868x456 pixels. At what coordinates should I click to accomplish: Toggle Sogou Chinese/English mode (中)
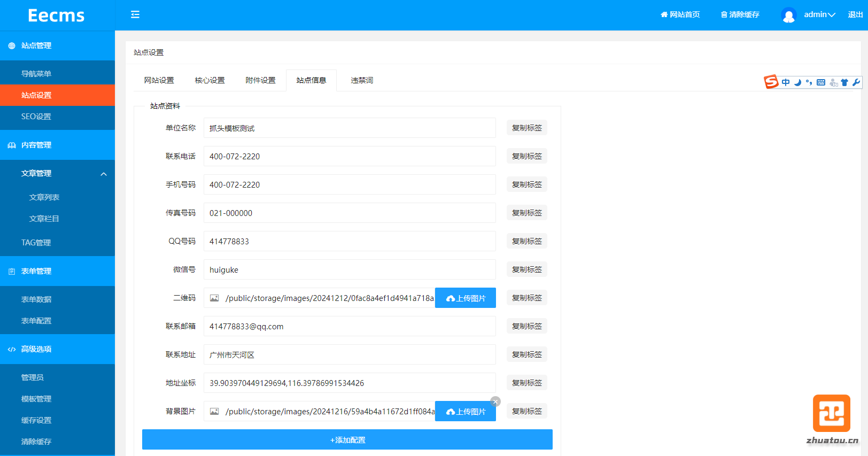[x=786, y=82]
